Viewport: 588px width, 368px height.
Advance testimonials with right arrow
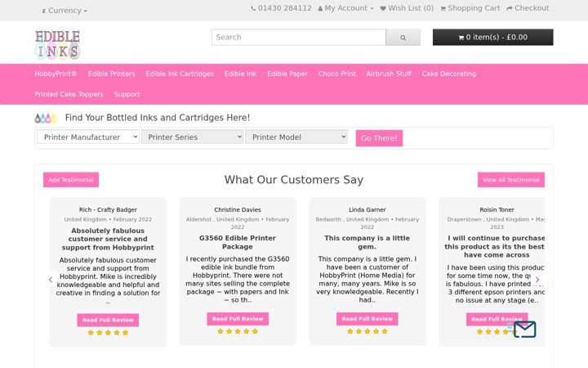(x=537, y=280)
